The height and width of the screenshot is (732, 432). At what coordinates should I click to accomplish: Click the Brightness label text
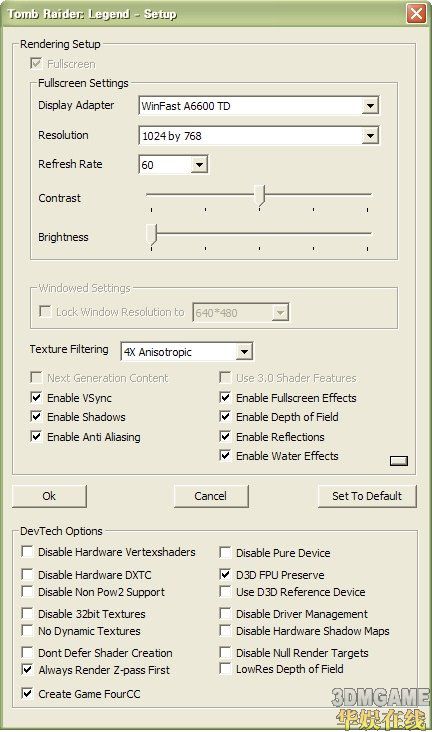[63, 237]
